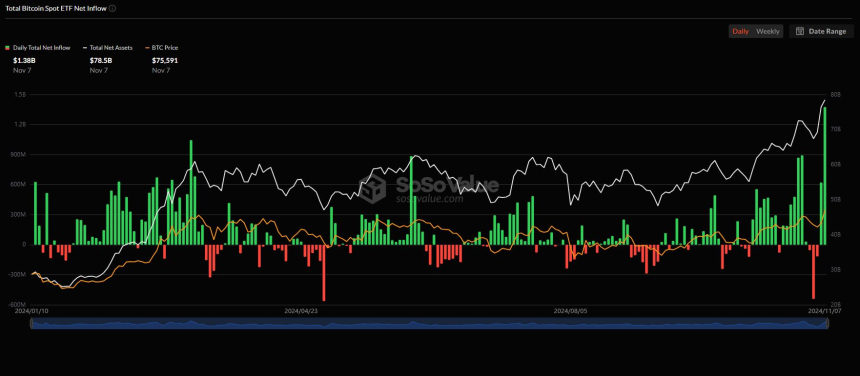This screenshot has width=860, height=376.
Task: Click the Total Bitcoin Spot ETF Net Inflow title
Action: coord(55,8)
